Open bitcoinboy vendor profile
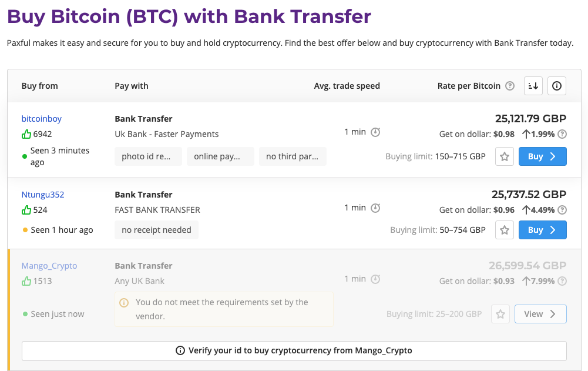The width and height of the screenshot is (588, 371). [41, 119]
